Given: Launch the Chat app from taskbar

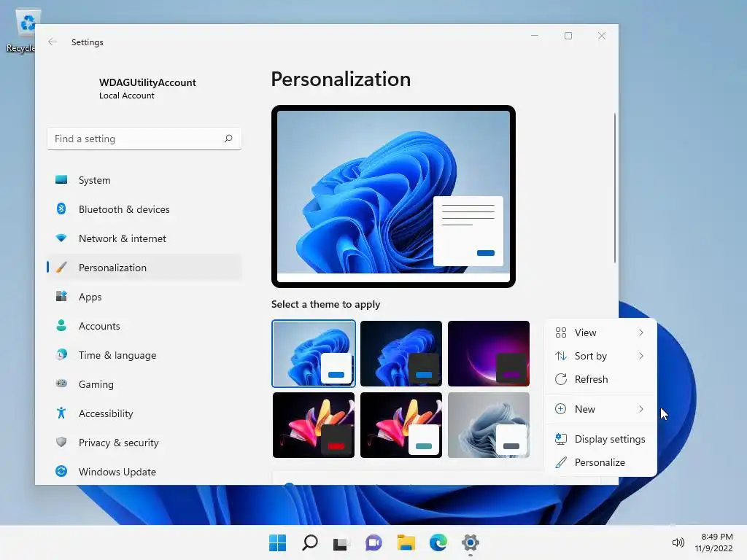Looking at the screenshot, I should (x=373, y=542).
